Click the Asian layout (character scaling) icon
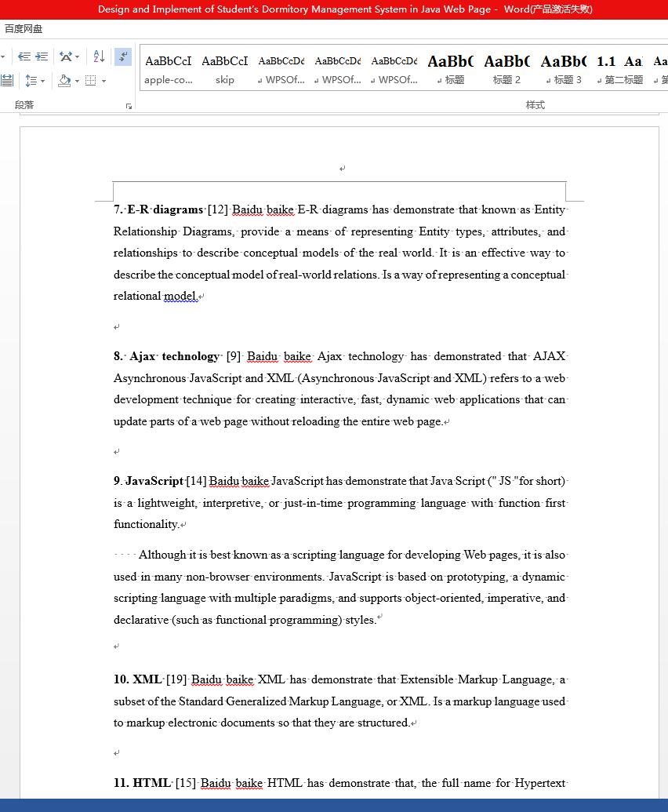668x812 pixels. (66, 56)
